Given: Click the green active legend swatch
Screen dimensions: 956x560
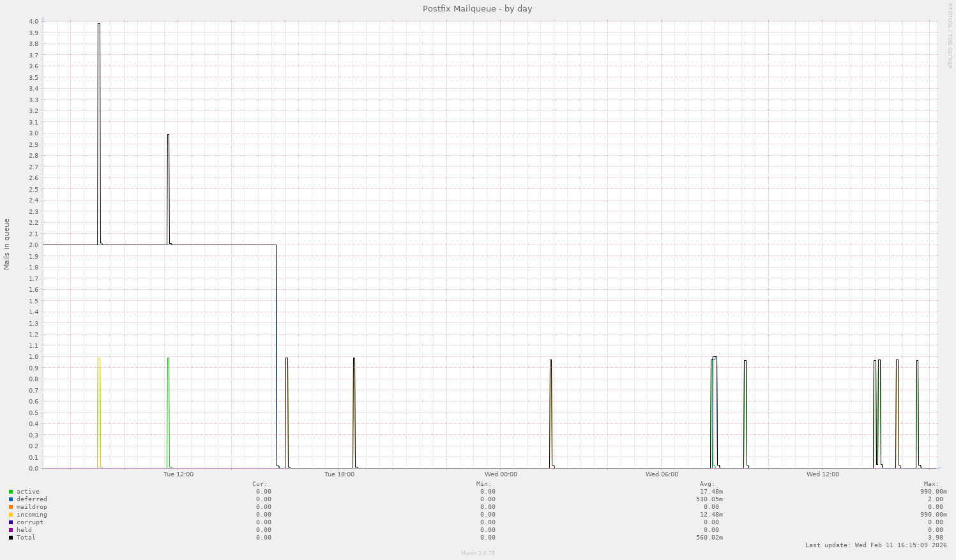Looking at the screenshot, I should point(10,492).
